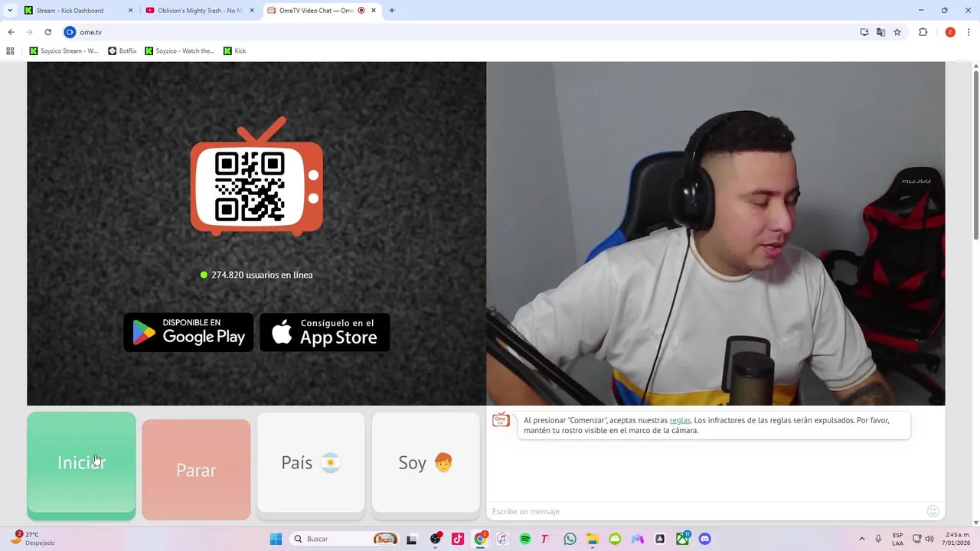Open OBS Studio from taskbar
Viewport: 980px width, 551px height.
tap(435, 539)
